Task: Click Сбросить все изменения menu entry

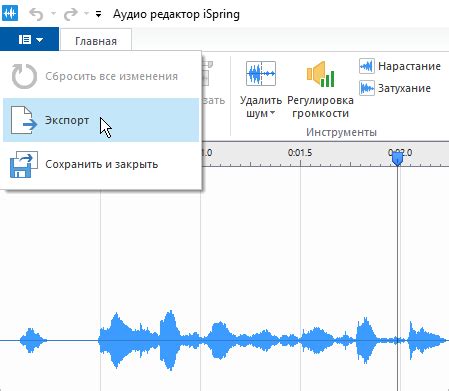Action: (x=101, y=76)
